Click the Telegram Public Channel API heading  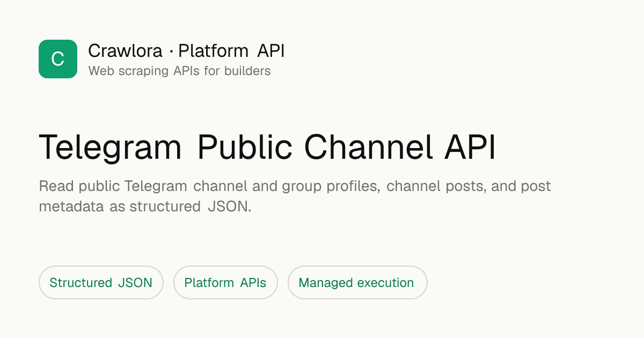pos(267,146)
